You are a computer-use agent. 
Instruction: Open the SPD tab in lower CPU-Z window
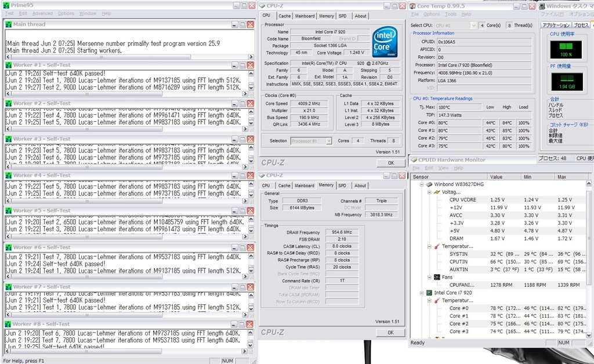pos(342,185)
